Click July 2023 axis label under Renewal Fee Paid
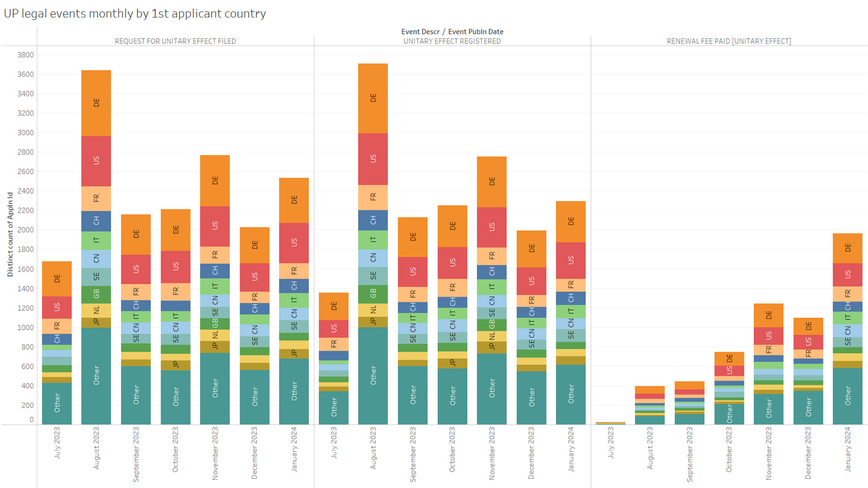 pyautogui.click(x=610, y=443)
